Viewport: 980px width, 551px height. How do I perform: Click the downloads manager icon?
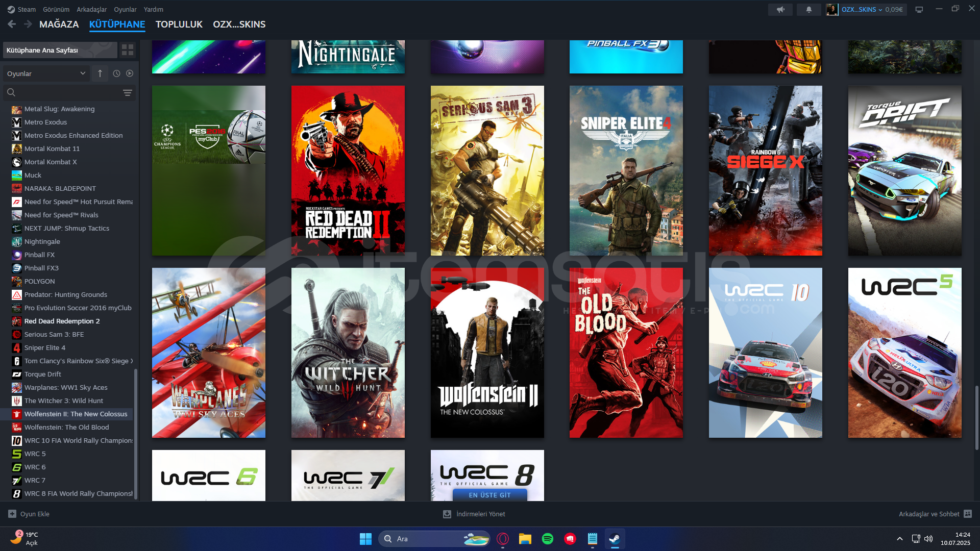click(447, 514)
